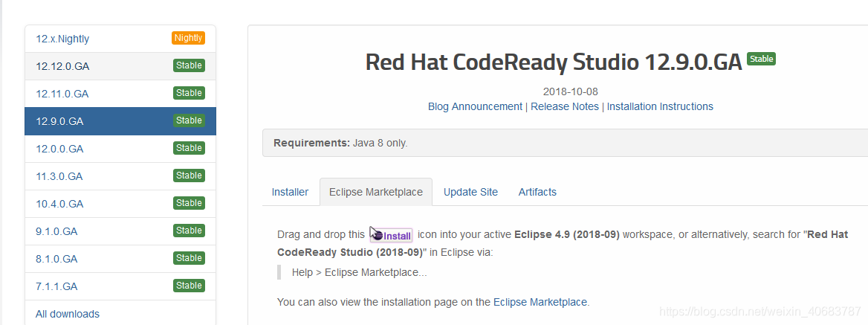Image resolution: width=868 pixels, height=325 pixels.
Task: Click the bold Eclipse 4.9 (2018-09) text
Action: [567, 235]
